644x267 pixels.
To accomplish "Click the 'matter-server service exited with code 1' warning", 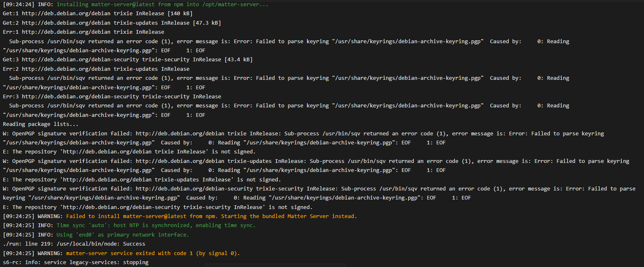I will [121, 253].
